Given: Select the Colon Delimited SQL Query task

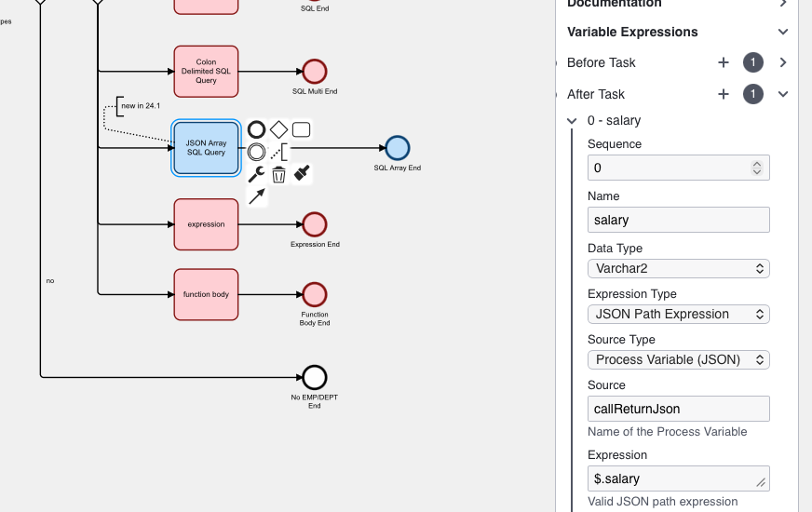Looking at the screenshot, I should pos(206,72).
